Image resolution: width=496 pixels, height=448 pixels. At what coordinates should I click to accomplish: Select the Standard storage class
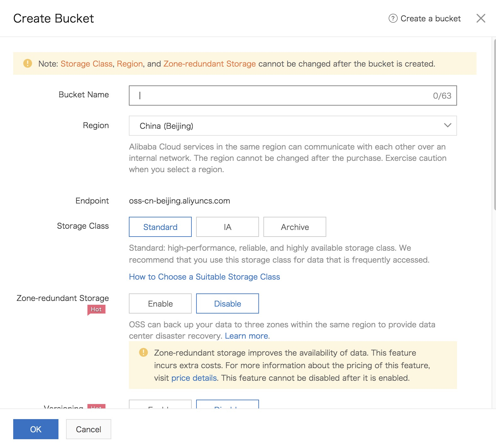[160, 227]
